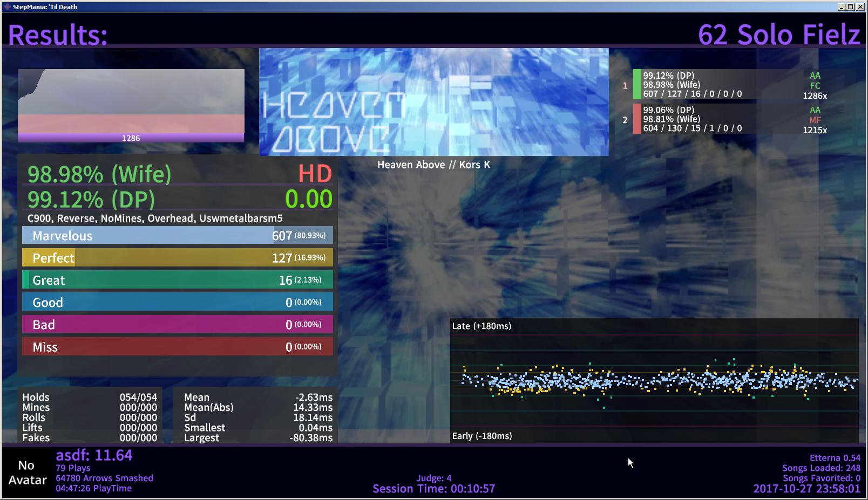868x500 pixels.
Task: Click the player name asdf: 11.64
Action: pyautogui.click(x=94, y=456)
